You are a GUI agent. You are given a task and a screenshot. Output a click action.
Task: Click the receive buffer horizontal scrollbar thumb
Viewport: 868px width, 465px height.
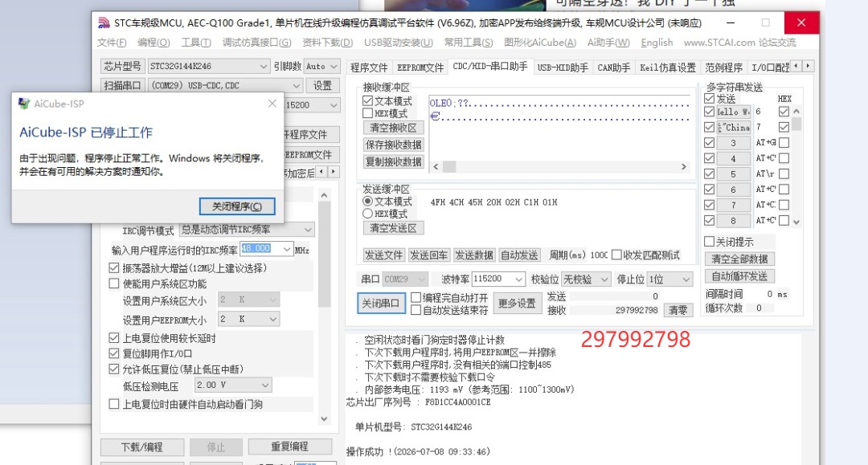click(449, 166)
